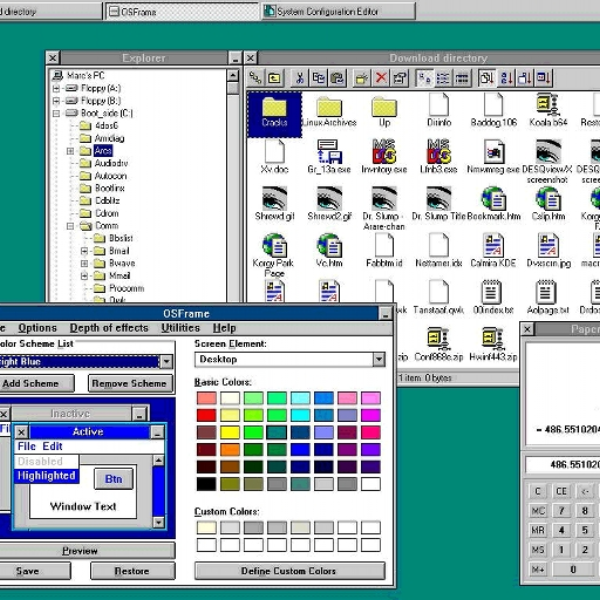
Task: Click the Properties toolbar icon
Action: [399, 78]
